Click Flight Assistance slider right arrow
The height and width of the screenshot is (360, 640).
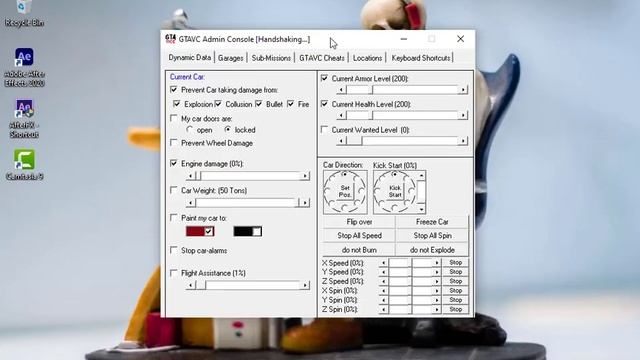305,285
